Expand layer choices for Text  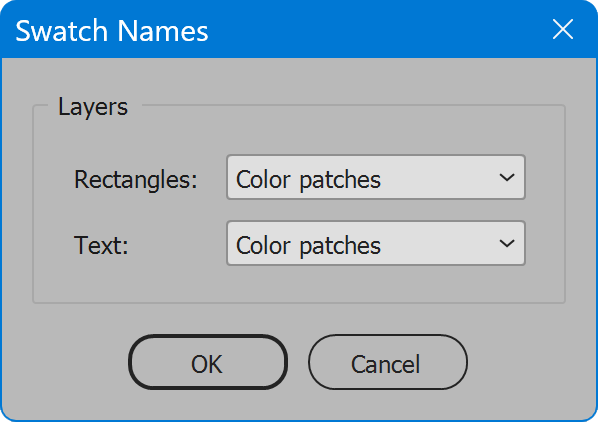[x=376, y=243]
